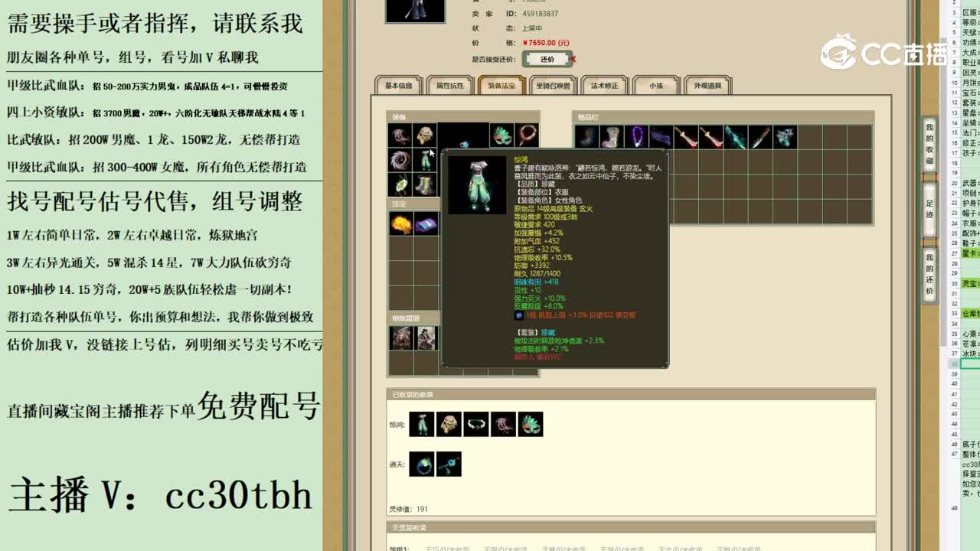Image resolution: width=980 pixels, height=551 pixels.
Task: Select the second character card in 地煞星册
Action: point(426,338)
